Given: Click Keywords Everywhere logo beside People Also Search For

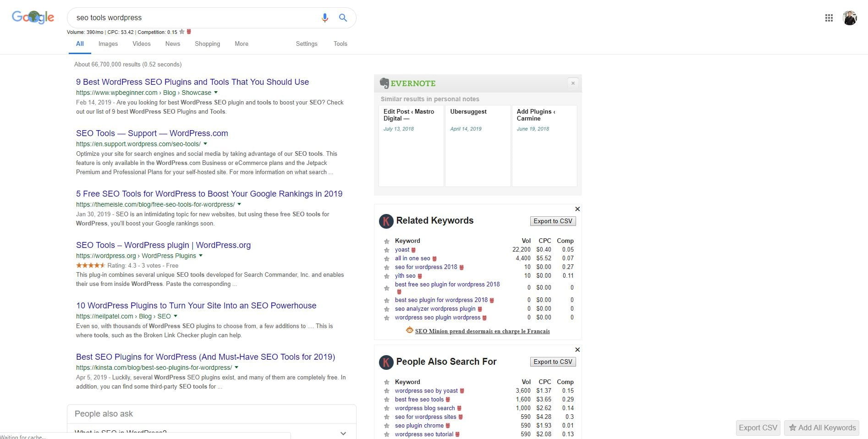Looking at the screenshot, I should 386,362.
